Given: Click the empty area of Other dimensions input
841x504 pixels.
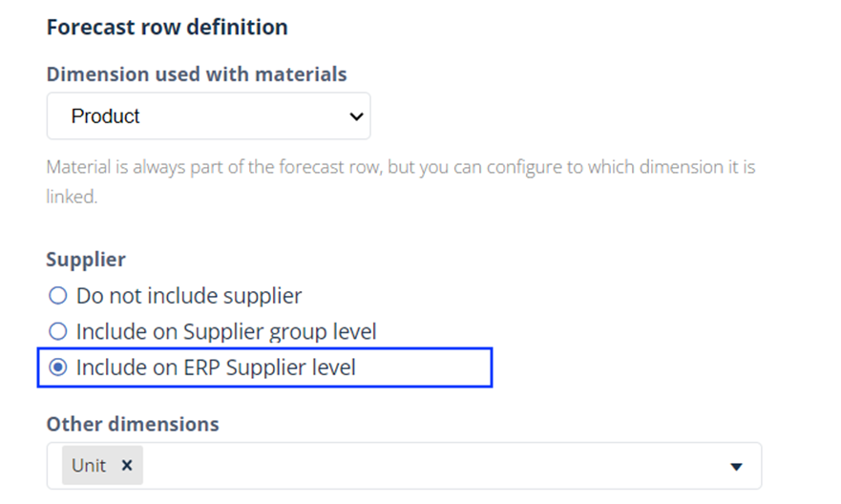Looking at the screenshot, I should [x=430, y=466].
